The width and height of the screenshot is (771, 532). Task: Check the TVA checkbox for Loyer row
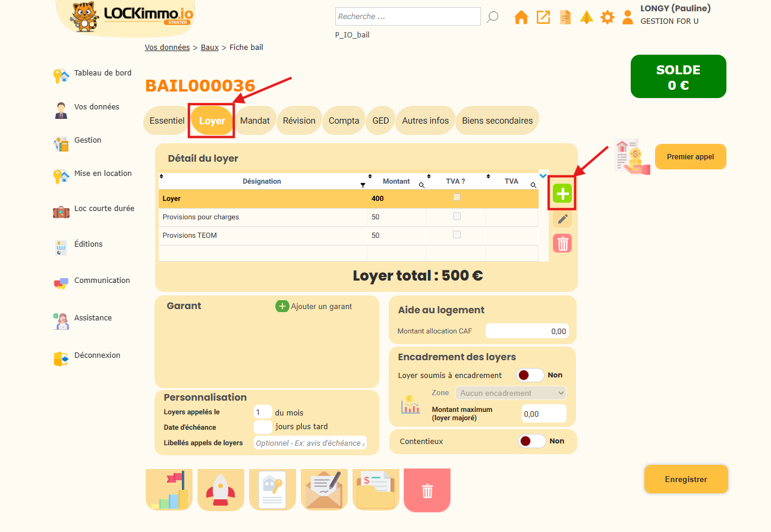[457, 197]
